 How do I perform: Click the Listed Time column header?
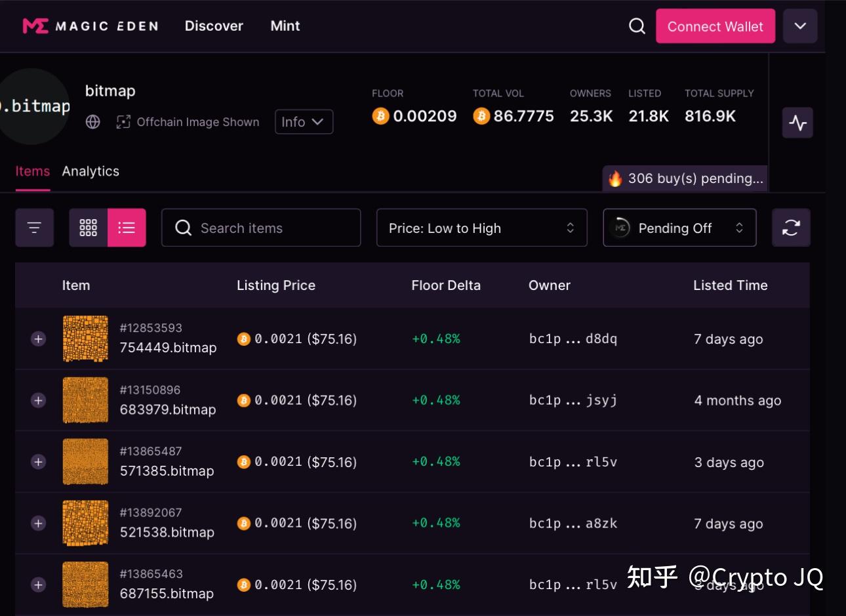731,285
